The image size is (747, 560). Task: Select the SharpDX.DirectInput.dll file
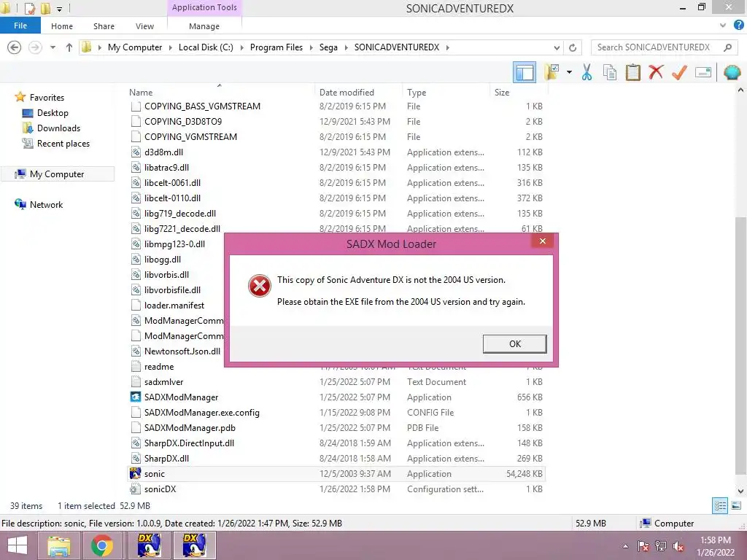coord(336,443)
